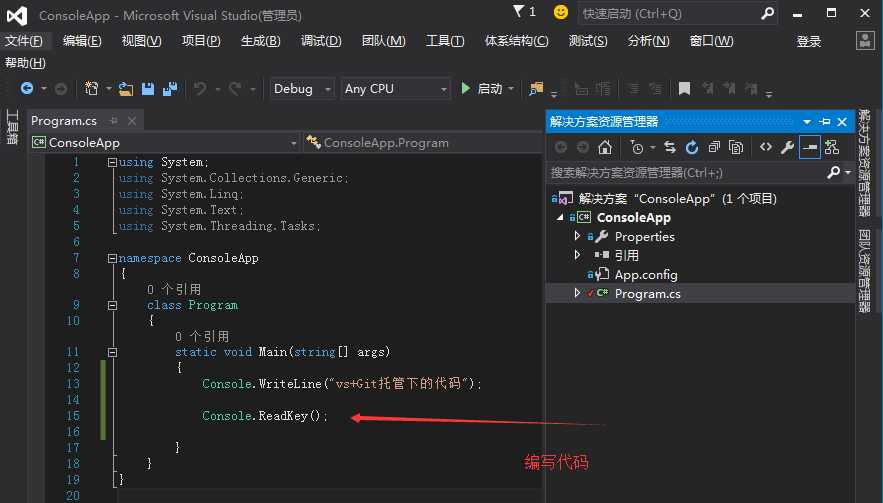
Task: Click the Collapse All icon in Solution Explorer
Action: (x=714, y=147)
